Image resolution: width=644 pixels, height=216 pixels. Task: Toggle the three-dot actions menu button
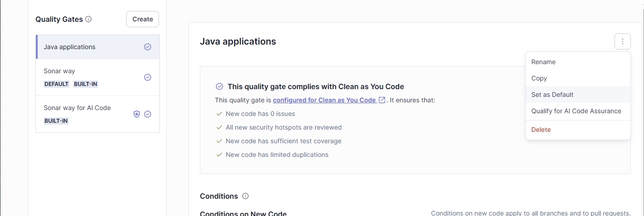point(623,41)
